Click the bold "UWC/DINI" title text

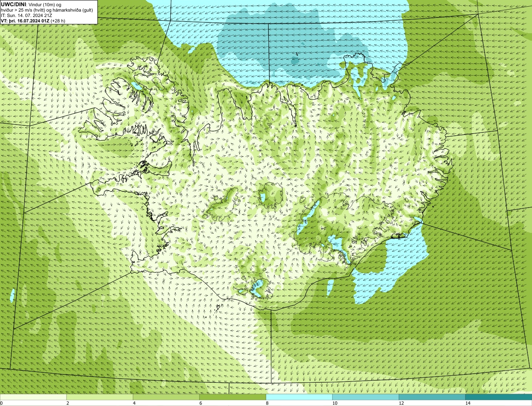(x=13, y=4)
